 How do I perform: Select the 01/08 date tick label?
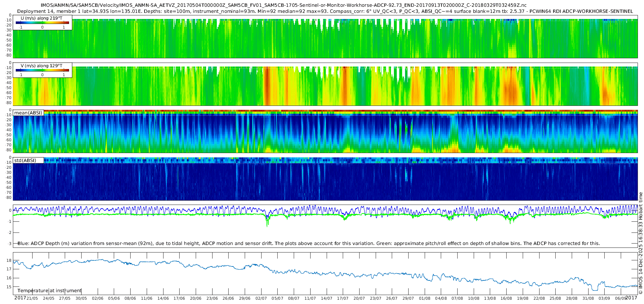[425, 298]
